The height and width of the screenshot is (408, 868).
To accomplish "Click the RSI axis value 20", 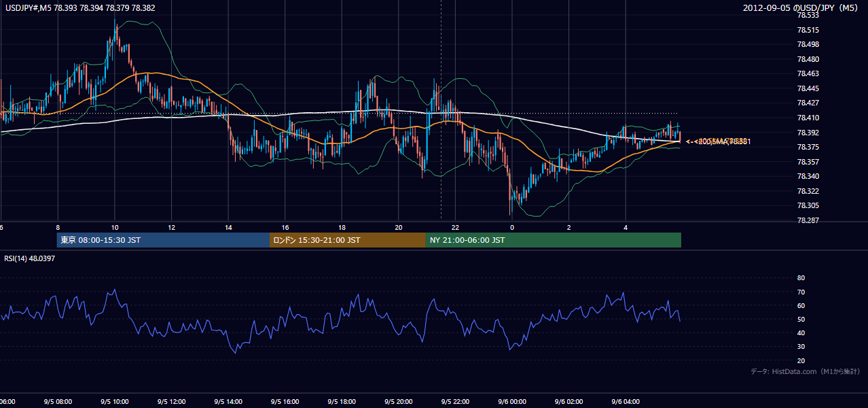I will point(801,360).
